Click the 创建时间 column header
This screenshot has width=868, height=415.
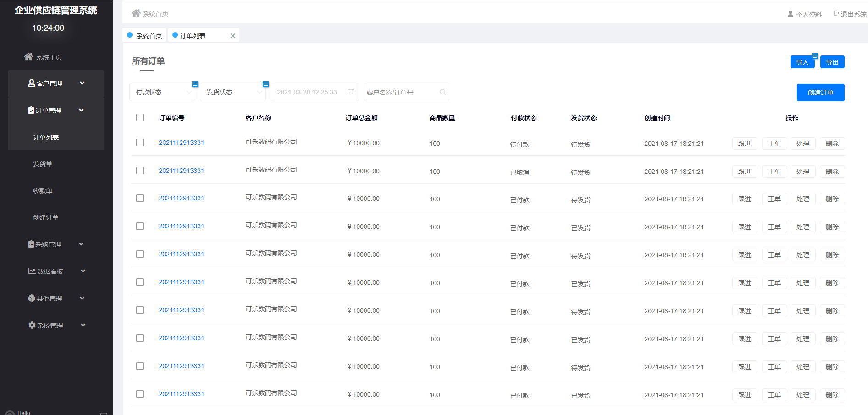pyautogui.click(x=657, y=118)
